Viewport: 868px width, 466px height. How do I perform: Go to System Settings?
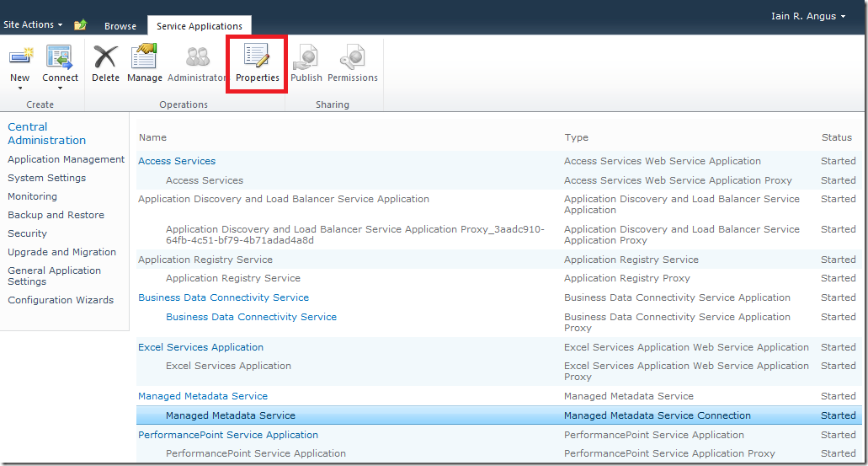click(x=46, y=178)
